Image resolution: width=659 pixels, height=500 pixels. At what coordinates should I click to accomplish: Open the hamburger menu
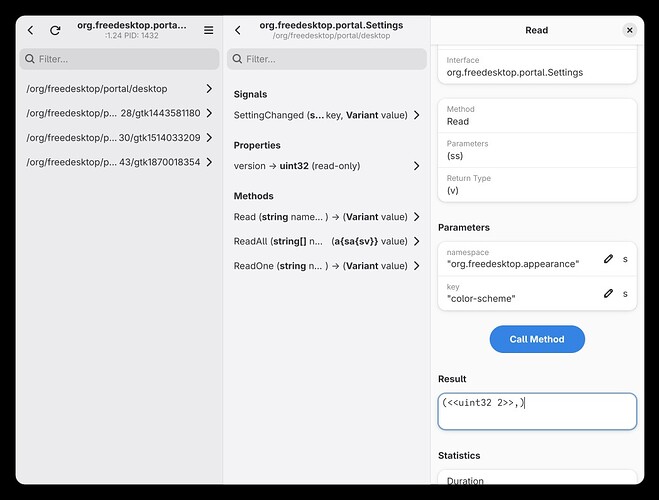point(208,30)
